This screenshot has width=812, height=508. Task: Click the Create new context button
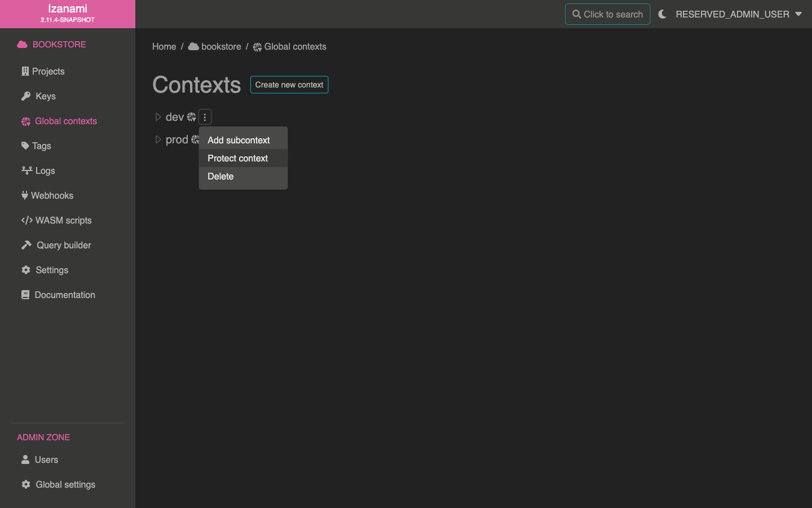tap(289, 85)
